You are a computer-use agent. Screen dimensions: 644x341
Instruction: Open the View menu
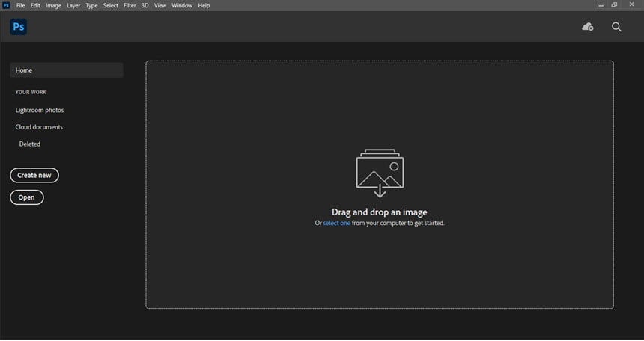[x=160, y=6]
